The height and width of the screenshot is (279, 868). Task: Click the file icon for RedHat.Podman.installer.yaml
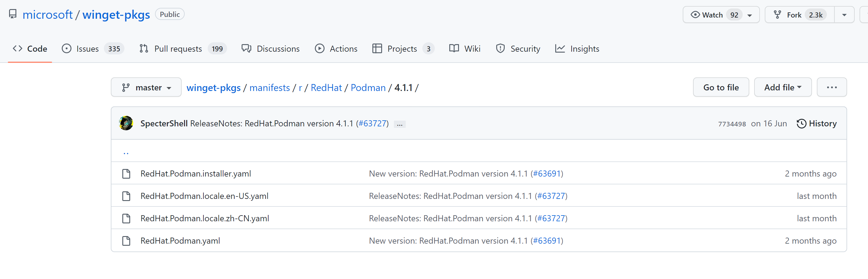(x=126, y=174)
